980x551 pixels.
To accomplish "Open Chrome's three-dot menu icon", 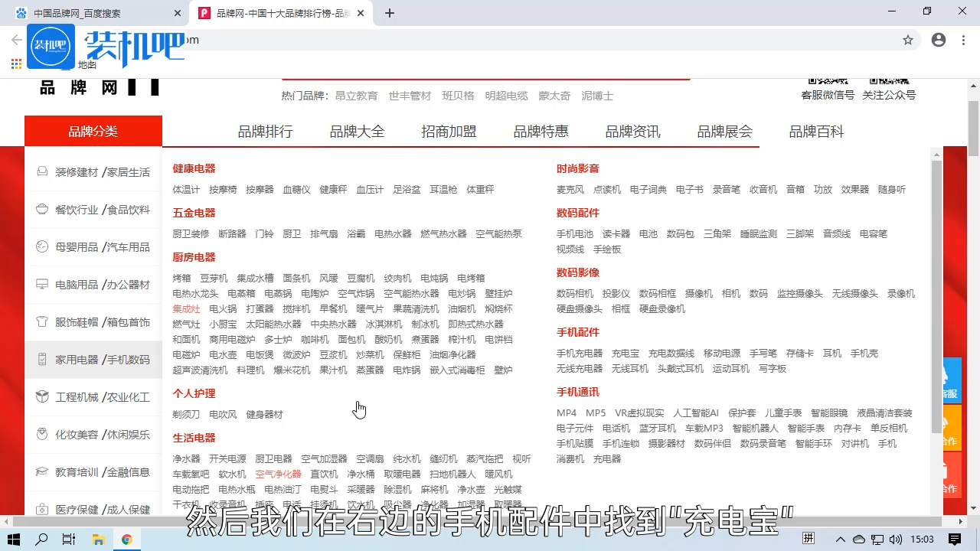I will (x=963, y=40).
